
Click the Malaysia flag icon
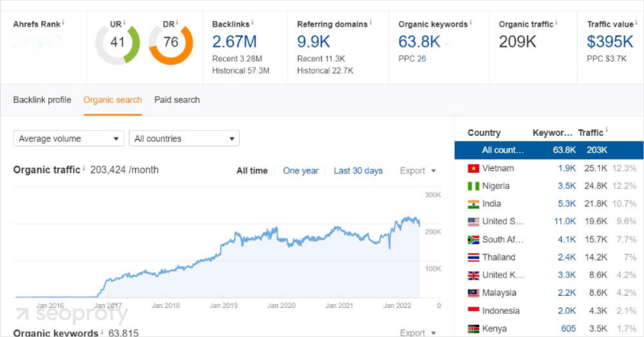pyautogui.click(x=473, y=293)
